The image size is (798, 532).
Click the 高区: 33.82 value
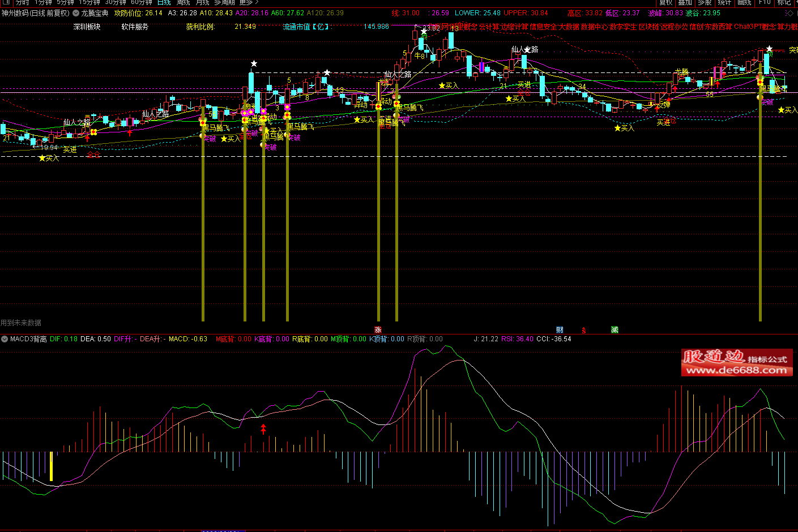[585, 13]
